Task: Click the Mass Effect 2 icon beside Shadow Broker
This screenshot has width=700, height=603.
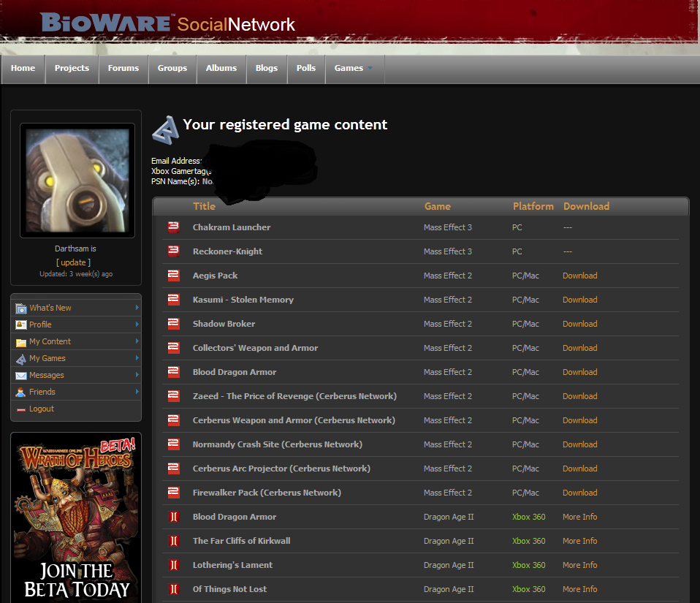Action: tap(173, 324)
